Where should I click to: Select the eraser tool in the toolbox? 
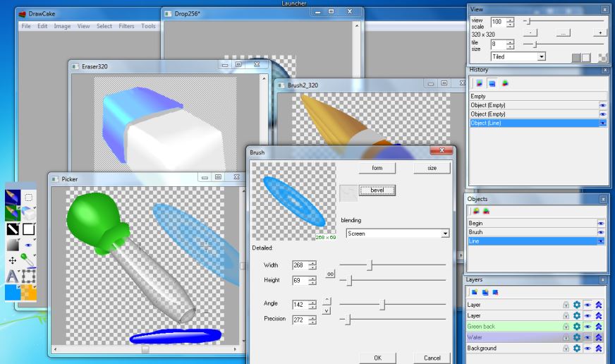pyautogui.click(x=29, y=213)
